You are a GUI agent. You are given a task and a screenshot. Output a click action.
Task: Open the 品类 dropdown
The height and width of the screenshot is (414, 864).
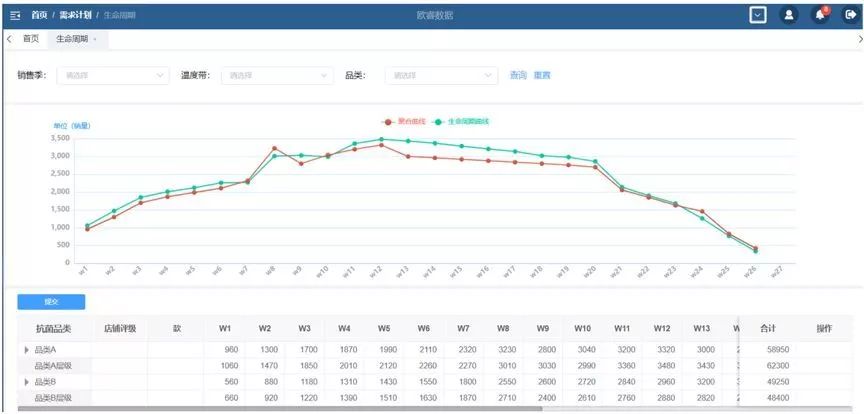tap(442, 75)
